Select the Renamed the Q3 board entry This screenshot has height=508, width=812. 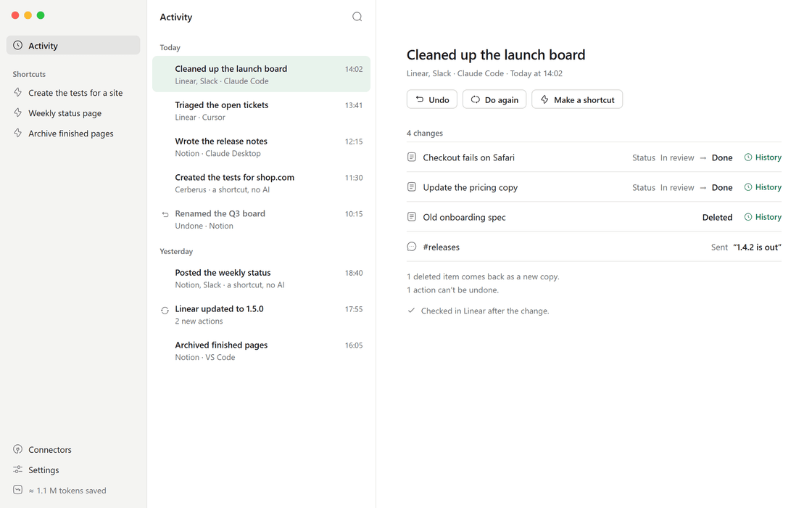pos(261,219)
